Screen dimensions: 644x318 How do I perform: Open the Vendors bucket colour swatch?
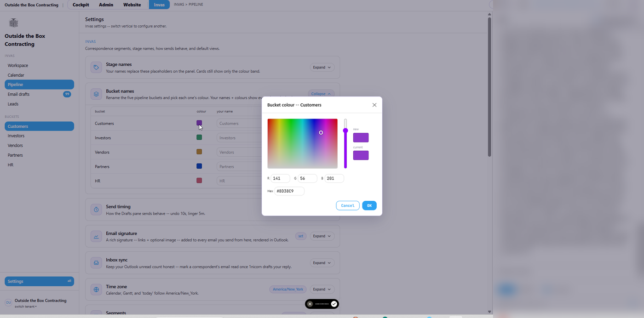pos(199,152)
